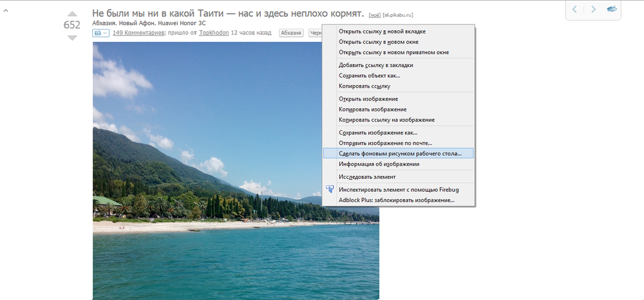Upvote the Abkhazia post
The width and height of the screenshot is (644, 300).
(x=72, y=13)
